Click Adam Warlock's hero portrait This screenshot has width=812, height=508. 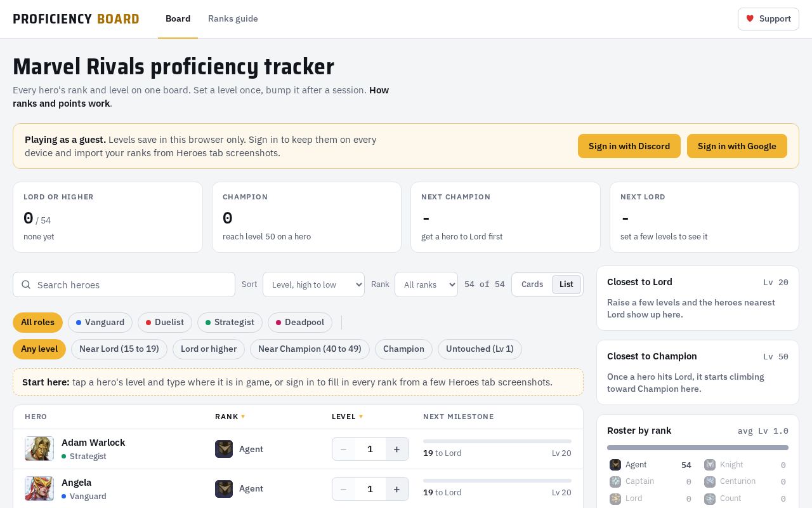pyautogui.click(x=39, y=449)
